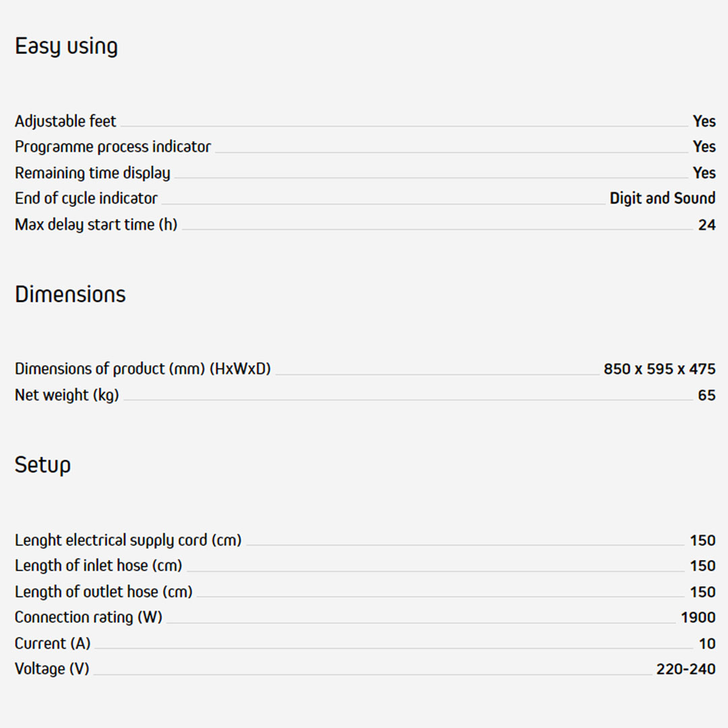Click the "Dimensions" section heading

pos(70,295)
